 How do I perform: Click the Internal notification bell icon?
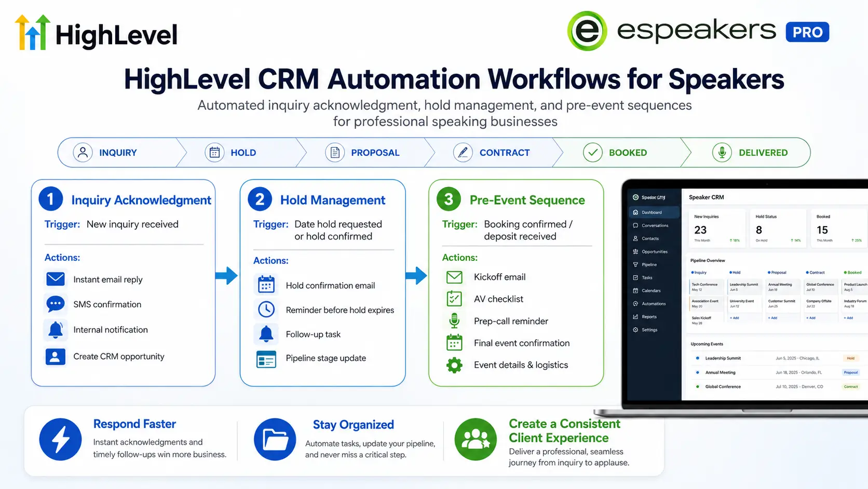point(56,329)
